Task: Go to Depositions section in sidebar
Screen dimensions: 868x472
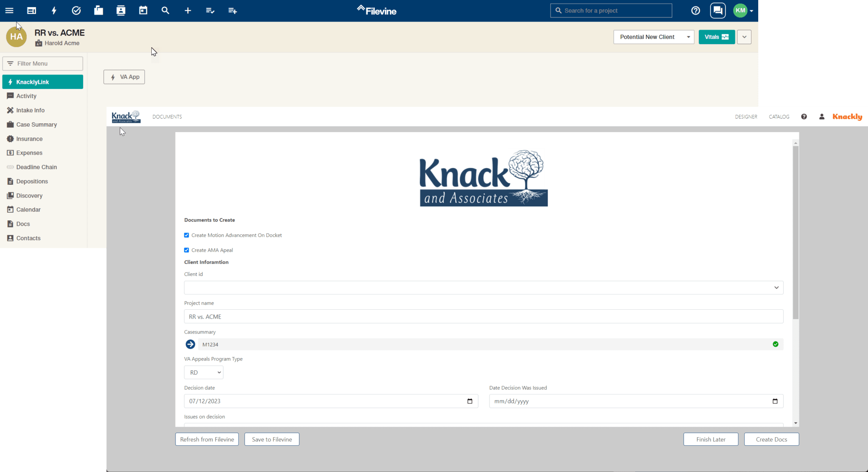Action: 32,181
